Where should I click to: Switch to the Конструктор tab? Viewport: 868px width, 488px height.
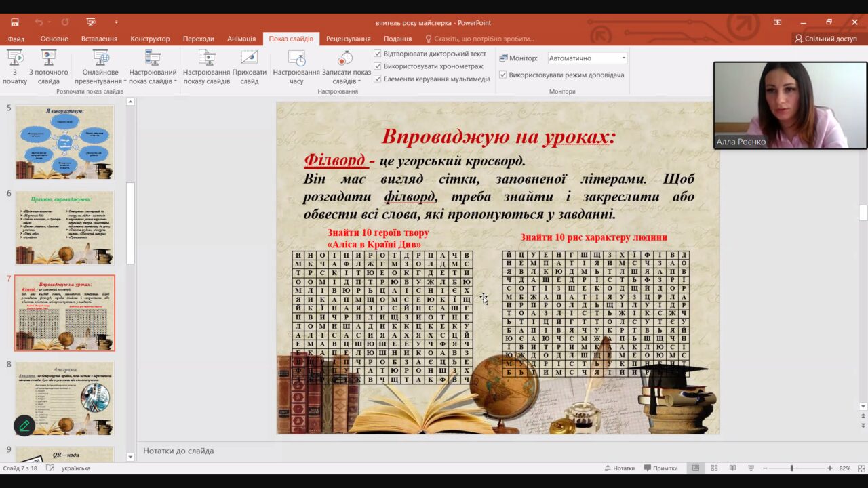[151, 39]
